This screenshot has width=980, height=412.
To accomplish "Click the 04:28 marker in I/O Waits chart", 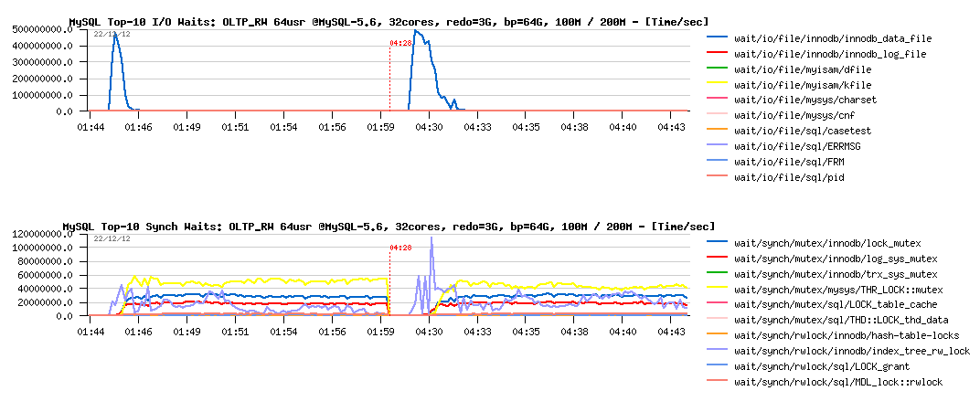I will tap(400, 43).
